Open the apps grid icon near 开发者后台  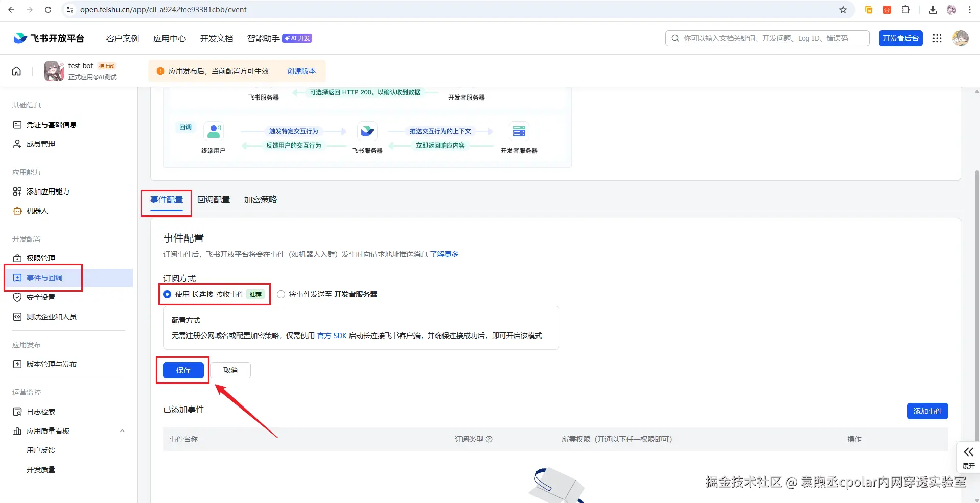(937, 38)
